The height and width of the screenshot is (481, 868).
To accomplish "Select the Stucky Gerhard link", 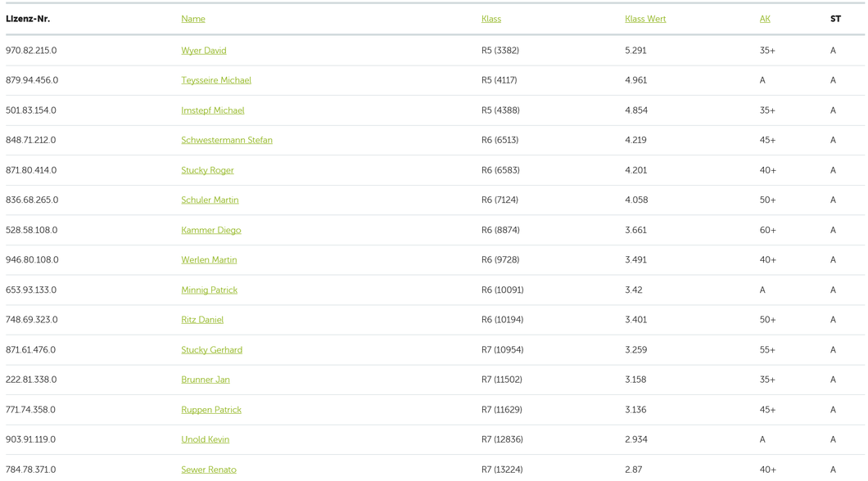I will pyautogui.click(x=211, y=350).
